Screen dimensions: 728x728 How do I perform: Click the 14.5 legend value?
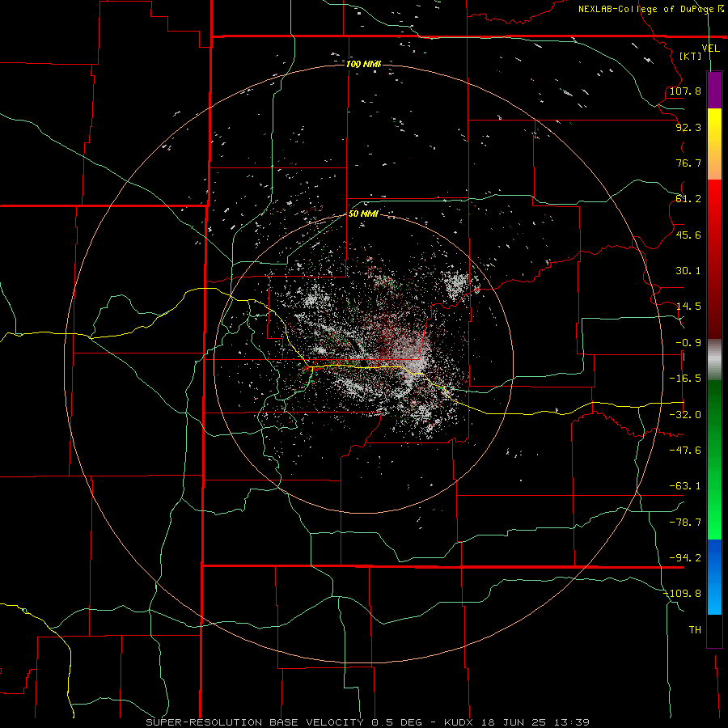pos(688,307)
